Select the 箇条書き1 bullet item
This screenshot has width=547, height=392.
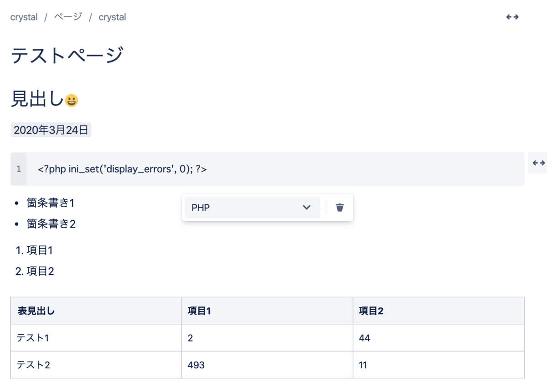pos(52,203)
